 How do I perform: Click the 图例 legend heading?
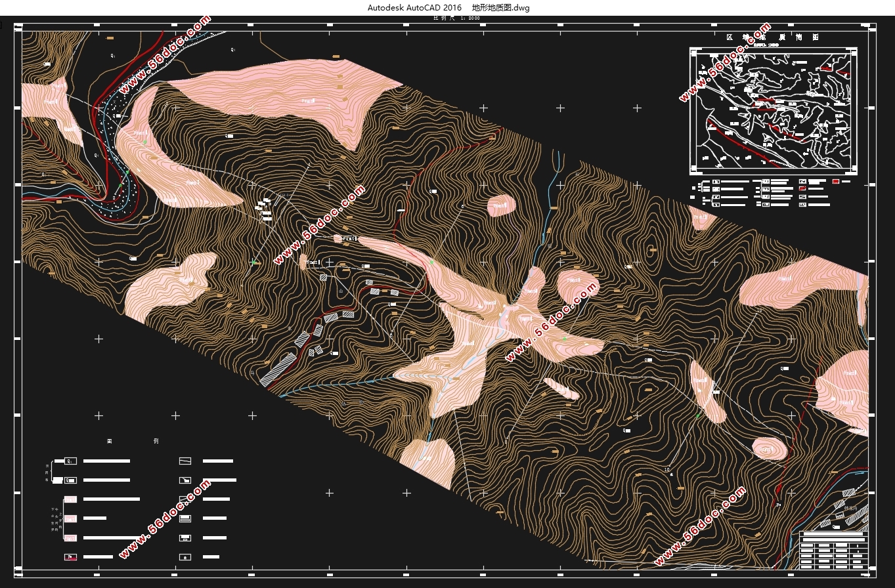click(133, 441)
